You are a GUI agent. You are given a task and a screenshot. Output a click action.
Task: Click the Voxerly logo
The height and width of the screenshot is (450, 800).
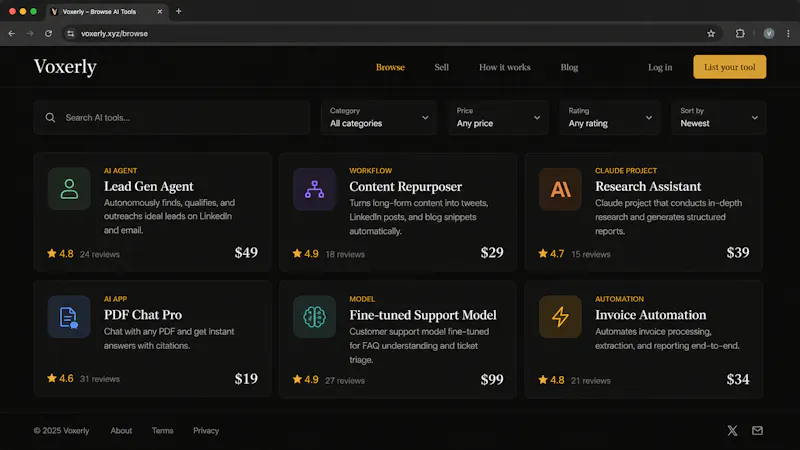65,67
